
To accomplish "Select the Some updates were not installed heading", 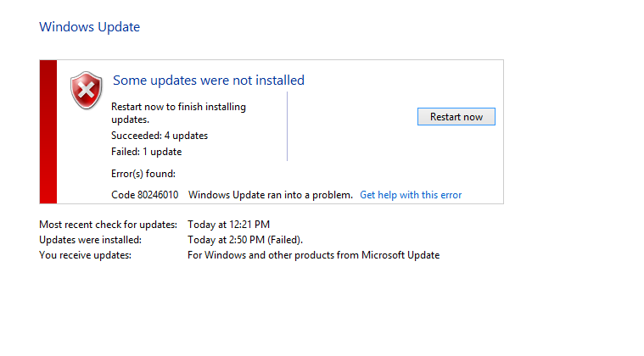I will pos(209,81).
